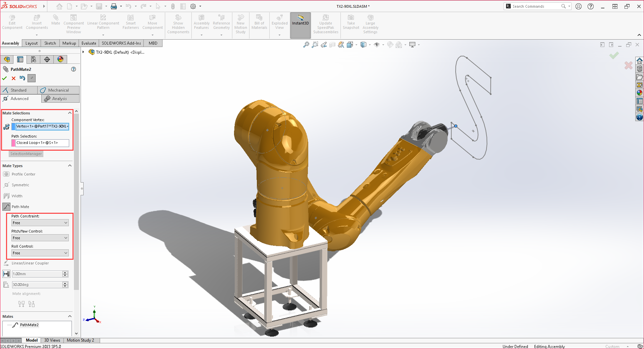Open the Evaluate ribbon tab
The width and height of the screenshot is (644, 349).
click(x=89, y=43)
